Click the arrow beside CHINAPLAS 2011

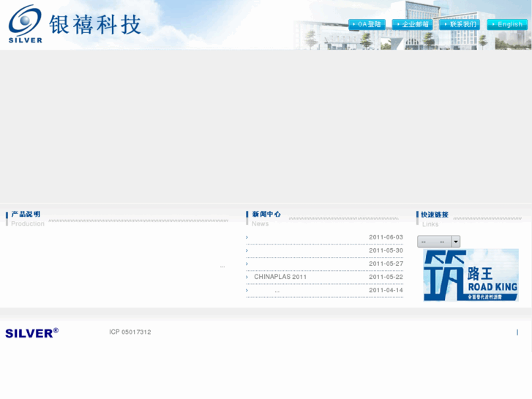point(247,277)
